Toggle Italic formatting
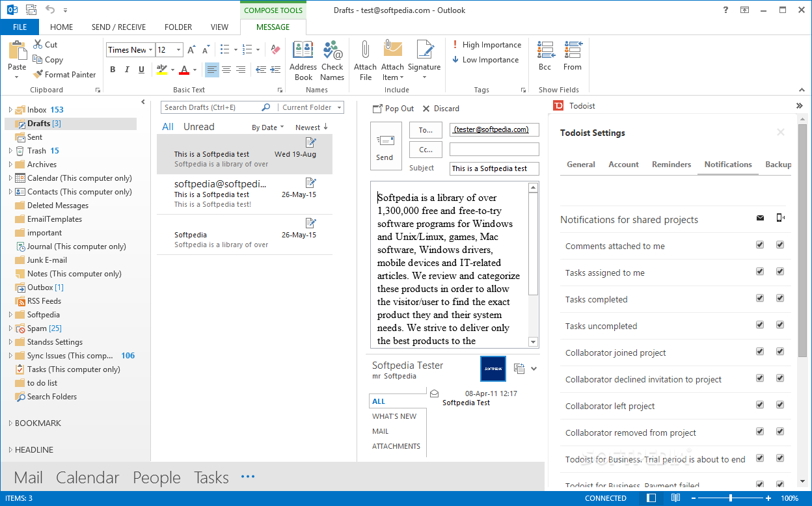 [127, 70]
